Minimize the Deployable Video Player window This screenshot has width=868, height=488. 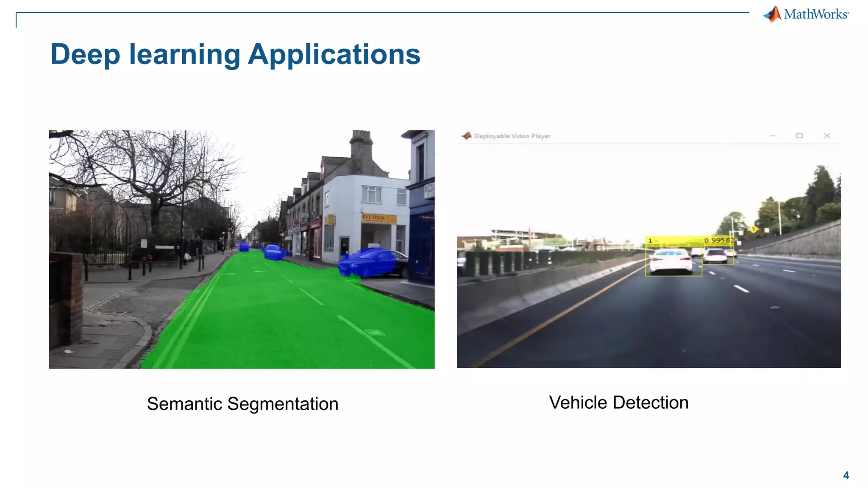tap(772, 136)
